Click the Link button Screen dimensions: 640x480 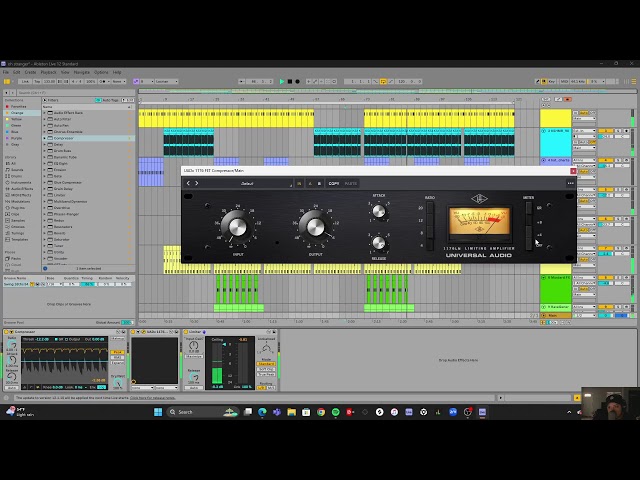tap(25, 82)
